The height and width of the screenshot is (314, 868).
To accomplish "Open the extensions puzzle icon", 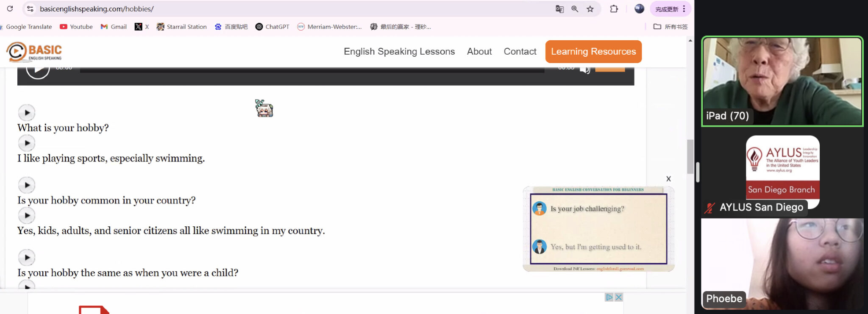I will click(x=614, y=8).
